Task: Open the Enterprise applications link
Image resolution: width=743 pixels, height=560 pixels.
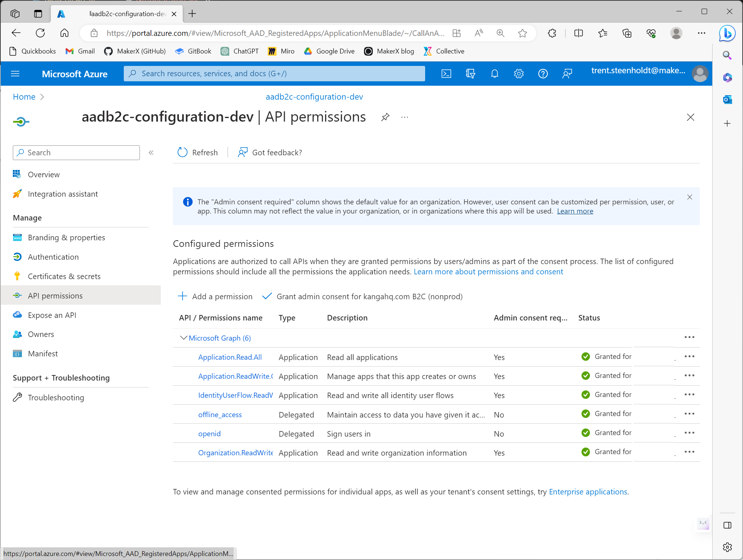Action: (587, 492)
